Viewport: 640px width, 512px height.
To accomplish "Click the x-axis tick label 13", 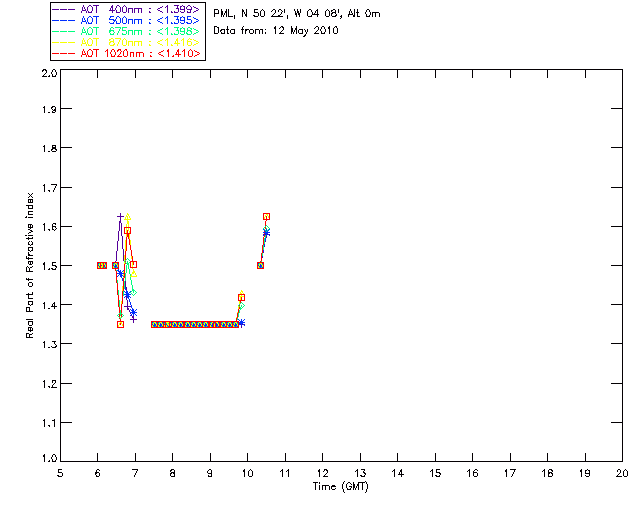I will (360, 473).
